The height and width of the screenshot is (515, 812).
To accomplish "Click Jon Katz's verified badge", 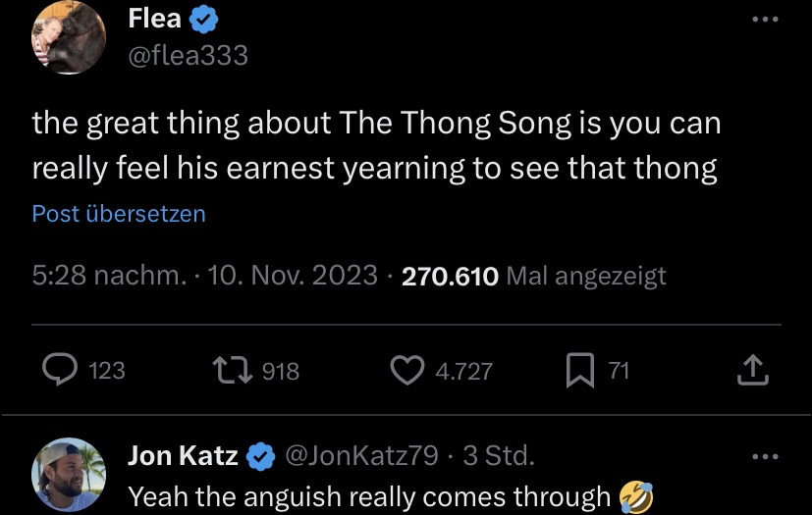I will coord(259,456).
